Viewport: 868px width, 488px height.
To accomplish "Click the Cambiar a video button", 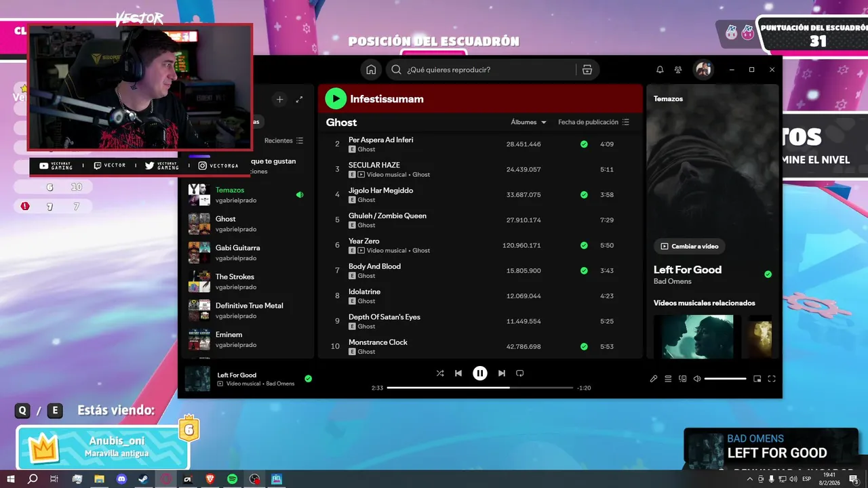I will (x=690, y=247).
